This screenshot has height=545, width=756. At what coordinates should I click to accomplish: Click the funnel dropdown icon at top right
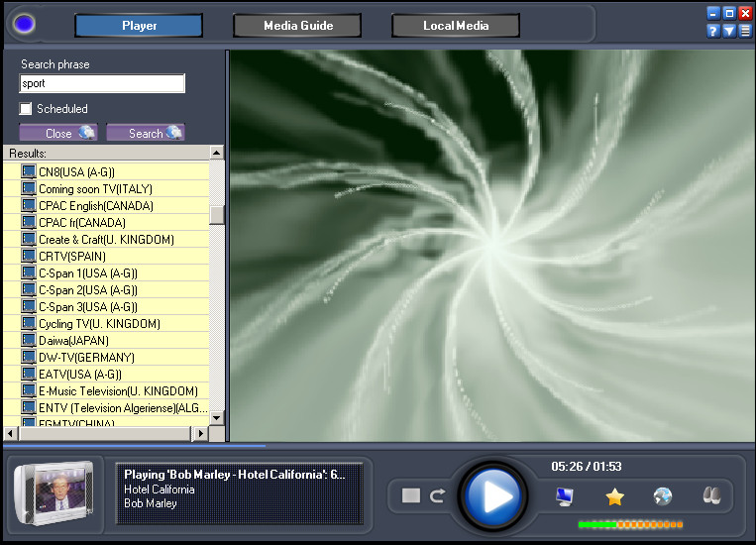point(729,32)
